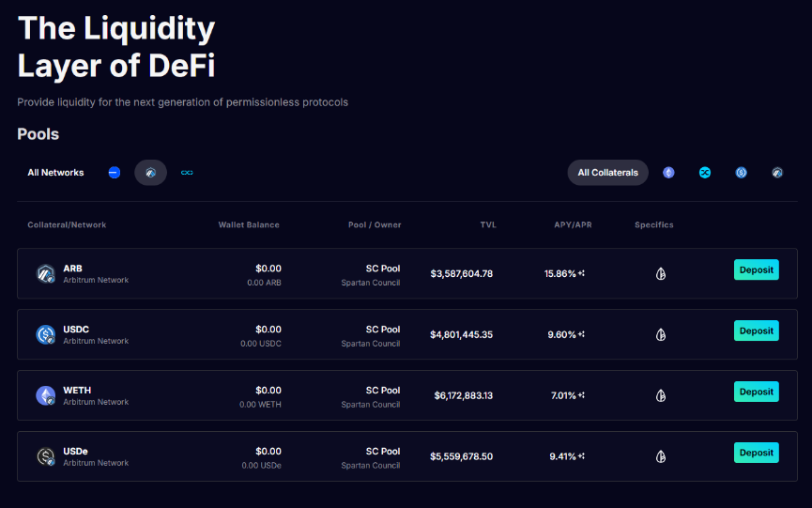812x508 pixels.
Task: Filter collaterals by the SNX icon
Action: 705,173
